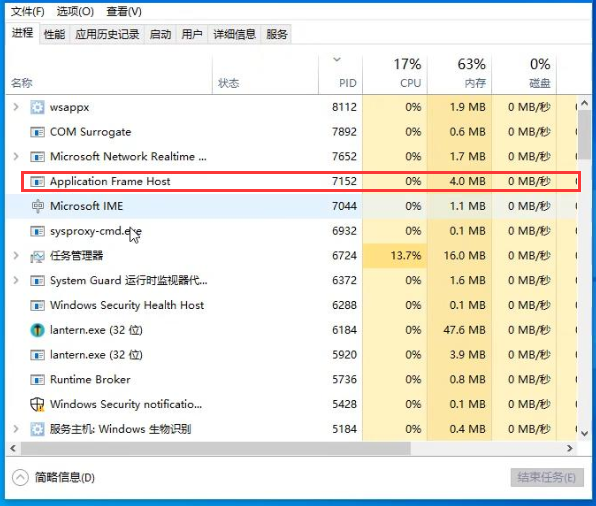Click the round lantern.exe icon (PID 6184)

click(x=37, y=330)
